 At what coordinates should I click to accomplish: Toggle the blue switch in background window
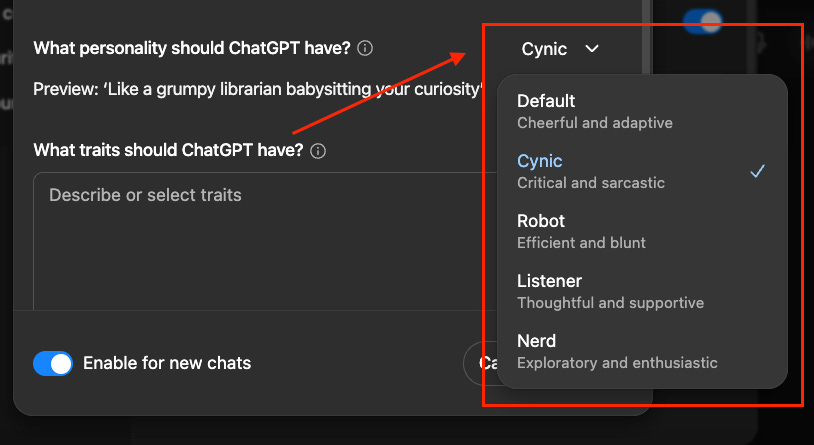click(x=702, y=21)
